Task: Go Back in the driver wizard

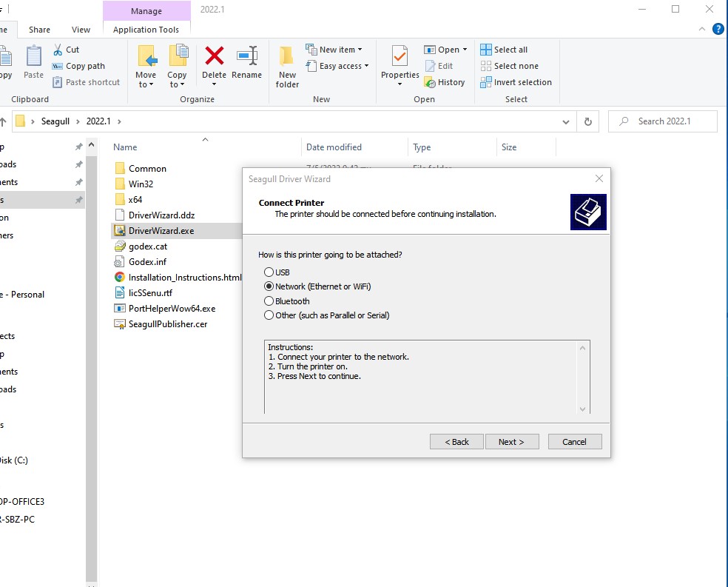Action: (457, 442)
